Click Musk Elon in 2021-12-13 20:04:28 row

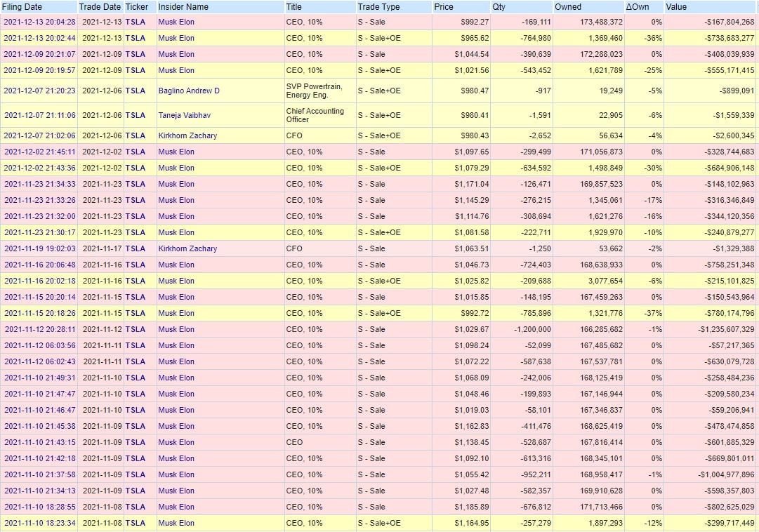(x=176, y=22)
